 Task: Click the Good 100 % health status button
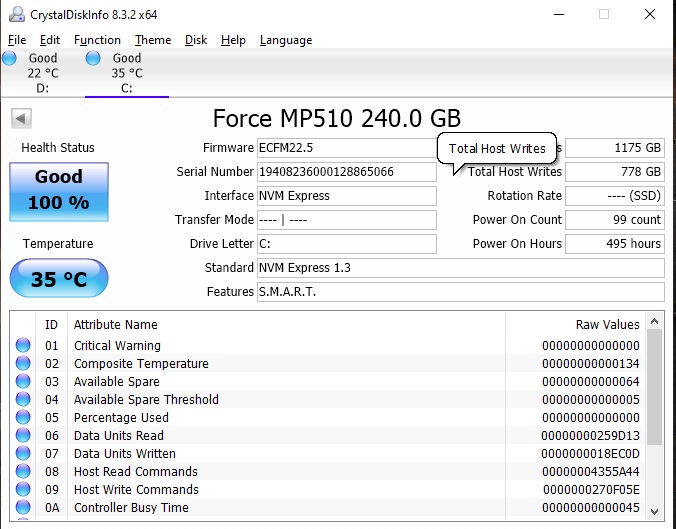[59, 192]
